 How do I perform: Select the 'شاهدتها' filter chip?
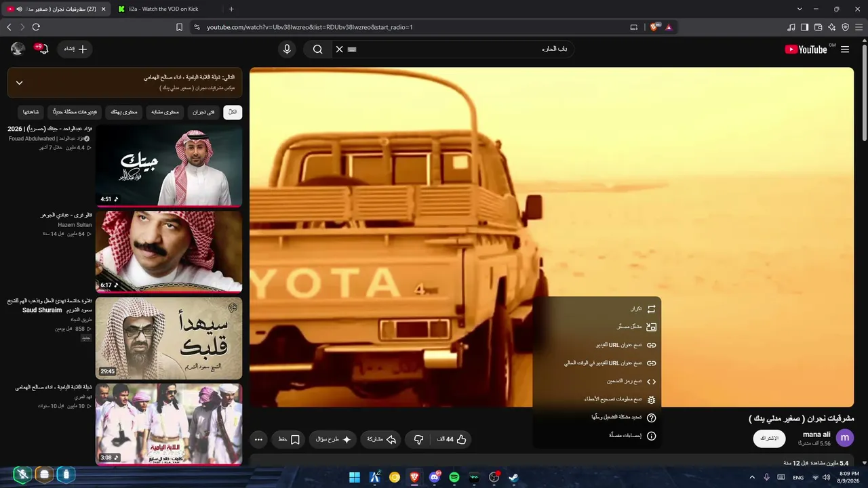(x=31, y=112)
